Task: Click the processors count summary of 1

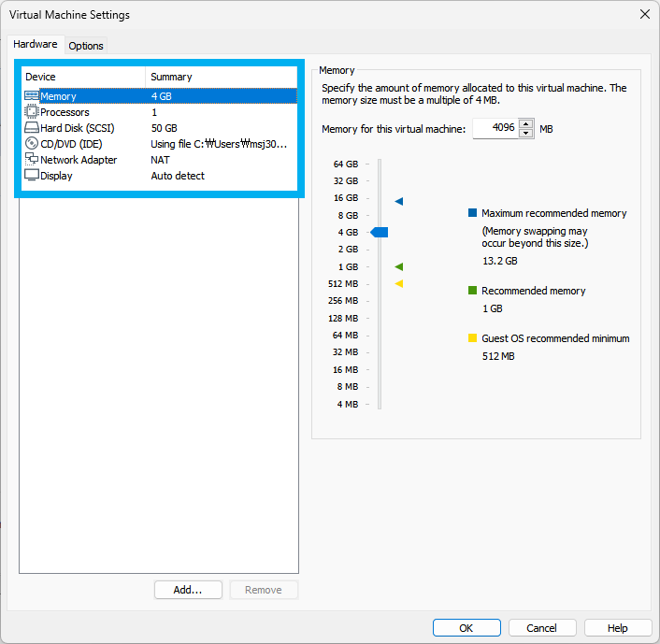Action: click(154, 112)
